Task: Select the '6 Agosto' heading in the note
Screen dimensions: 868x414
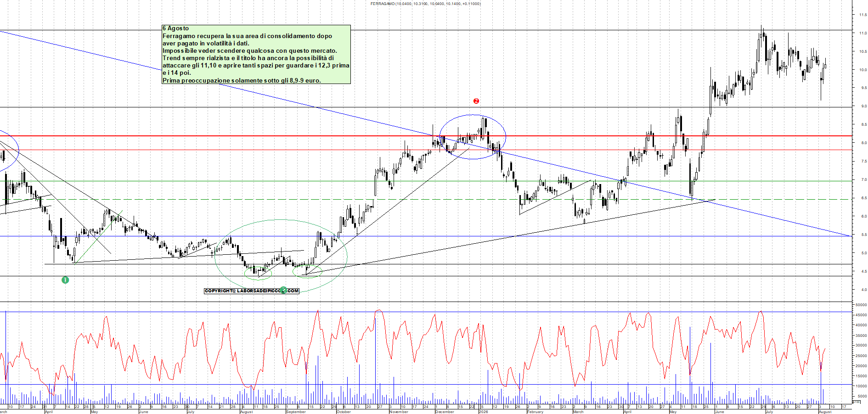Action: point(175,28)
